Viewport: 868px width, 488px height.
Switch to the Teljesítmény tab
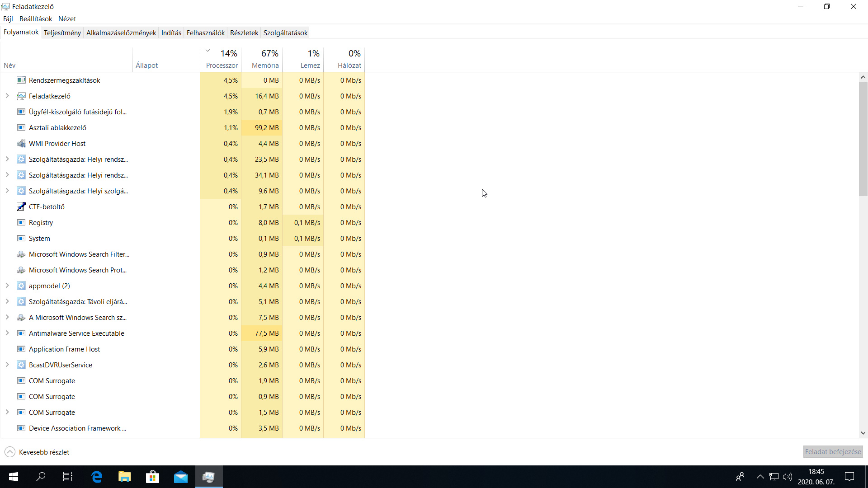coord(62,33)
